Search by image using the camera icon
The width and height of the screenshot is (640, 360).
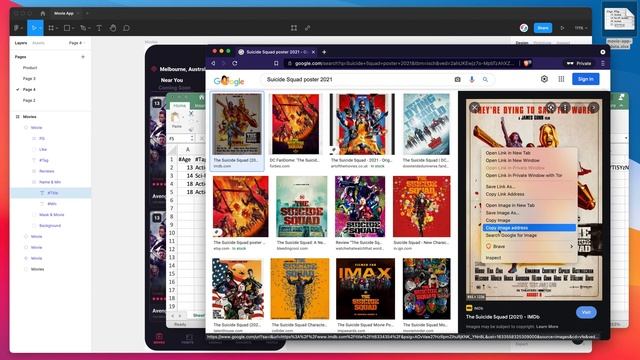click(x=458, y=80)
